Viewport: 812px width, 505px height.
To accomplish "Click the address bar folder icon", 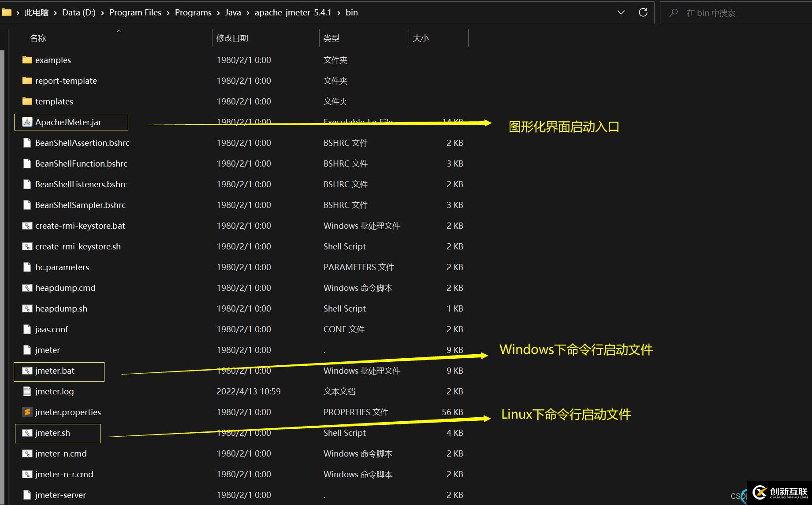I will [x=7, y=12].
